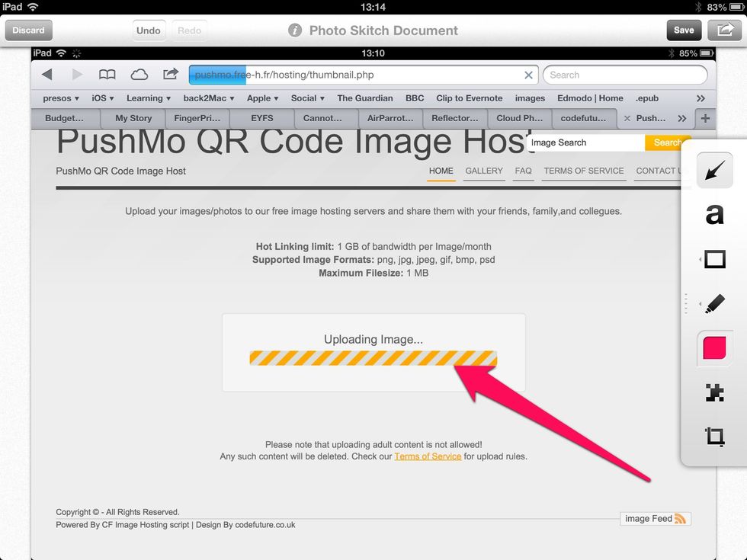Open the .epub bookmark
This screenshot has height=560, width=747.
pos(646,98)
